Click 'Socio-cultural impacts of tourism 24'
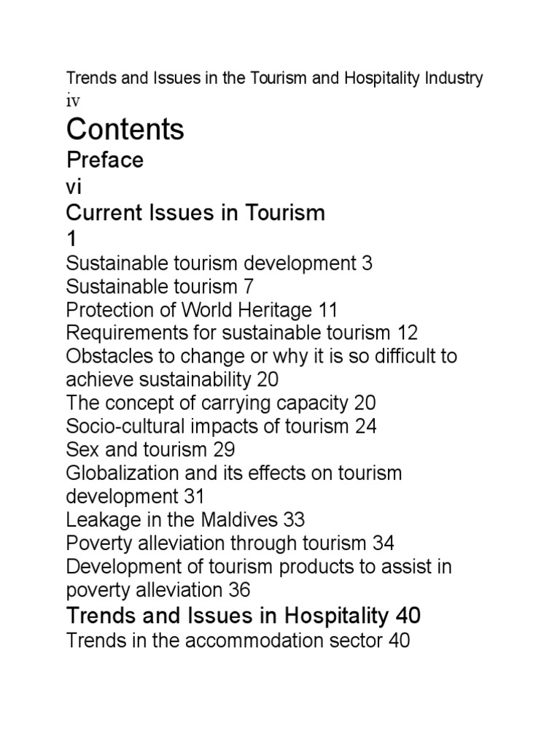This screenshot has height=747, width=560. click(x=221, y=427)
